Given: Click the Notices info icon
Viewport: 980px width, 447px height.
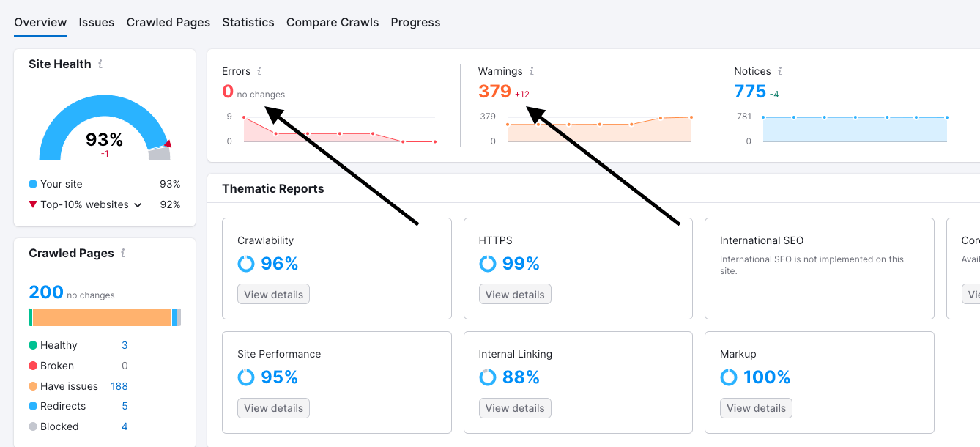Looking at the screenshot, I should coord(780,72).
